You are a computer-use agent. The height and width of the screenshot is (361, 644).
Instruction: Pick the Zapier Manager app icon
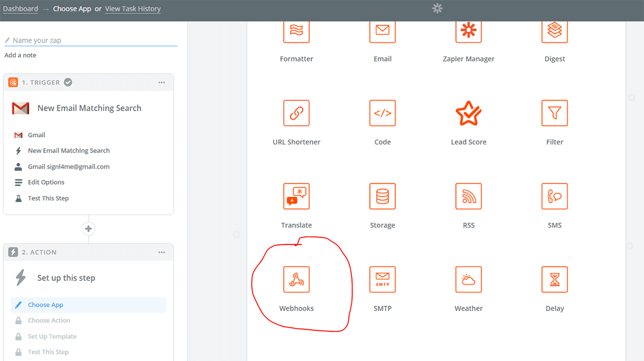469,31
